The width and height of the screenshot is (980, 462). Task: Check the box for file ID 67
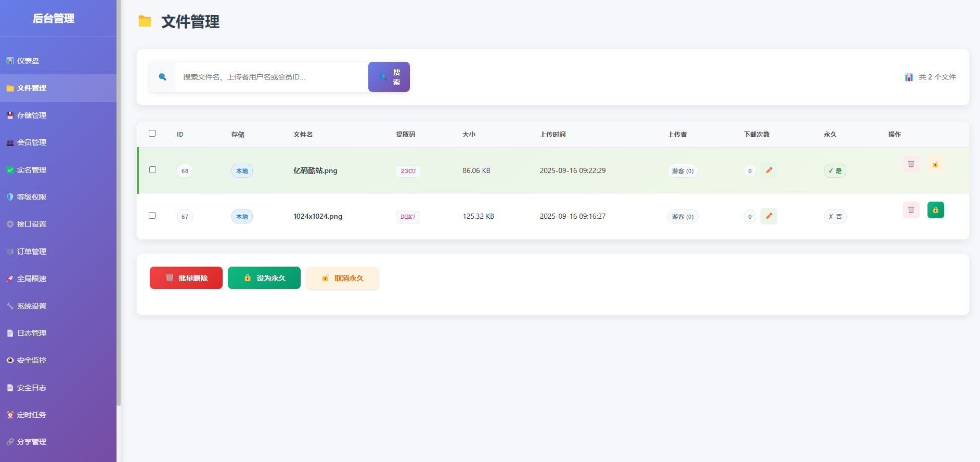[152, 216]
